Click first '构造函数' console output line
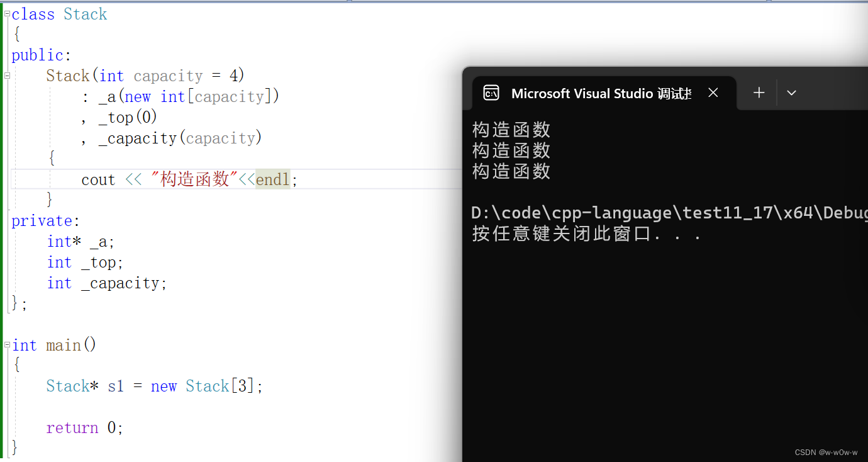 point(511,130)
